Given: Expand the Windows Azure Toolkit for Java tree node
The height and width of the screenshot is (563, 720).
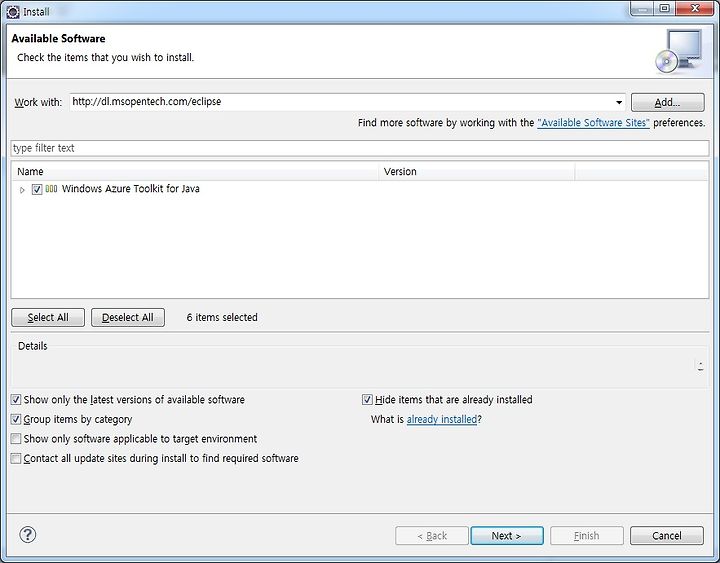Looking at the screenshot, I should 22,190.
